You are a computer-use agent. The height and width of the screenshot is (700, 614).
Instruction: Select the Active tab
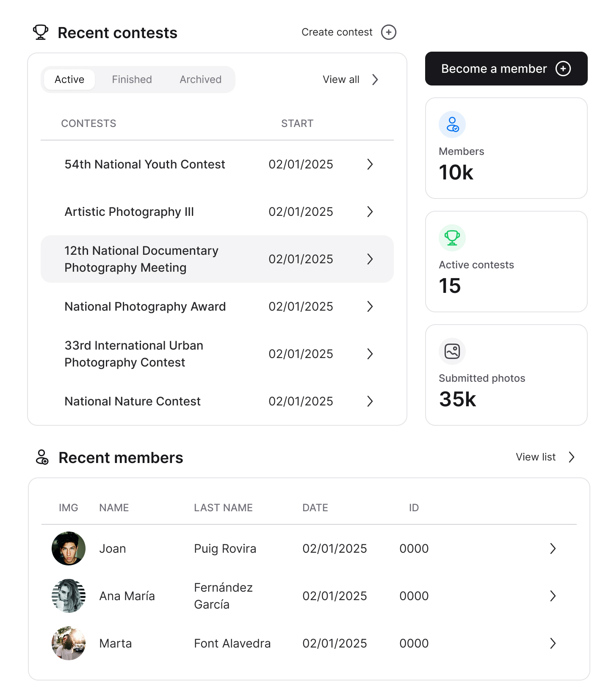tap(69, 80)
